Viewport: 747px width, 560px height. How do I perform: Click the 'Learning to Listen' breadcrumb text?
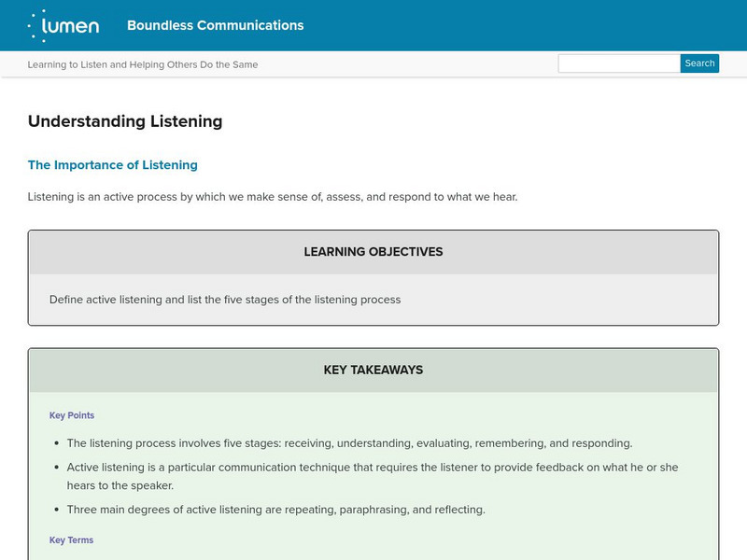[143, 64]
